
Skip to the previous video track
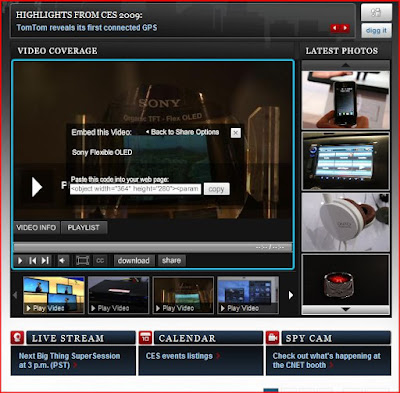[32, 260]
